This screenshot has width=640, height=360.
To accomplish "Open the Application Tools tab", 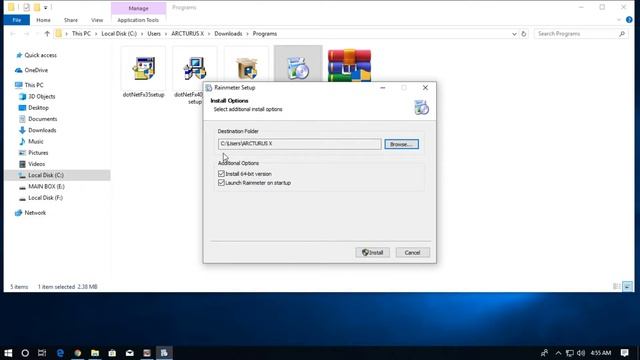I will 138,20.
